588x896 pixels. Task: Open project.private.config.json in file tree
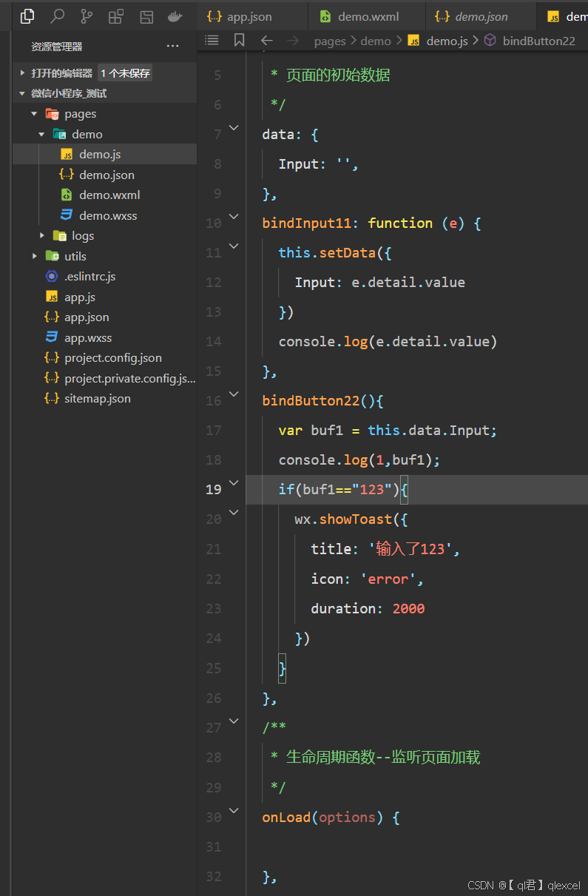pyautogui.click(x=105, y=378)
